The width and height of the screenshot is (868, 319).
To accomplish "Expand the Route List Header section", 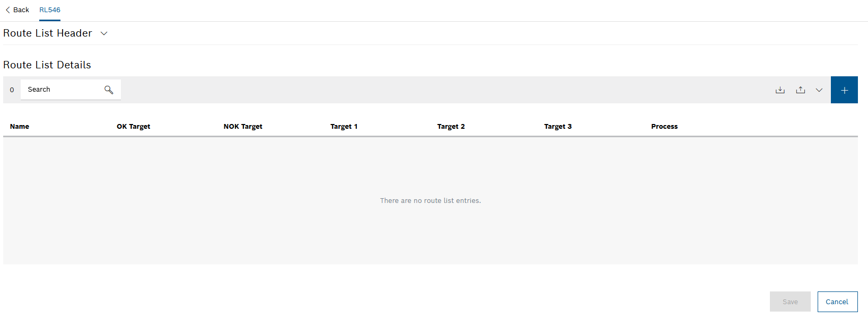I will pos(104,33).
